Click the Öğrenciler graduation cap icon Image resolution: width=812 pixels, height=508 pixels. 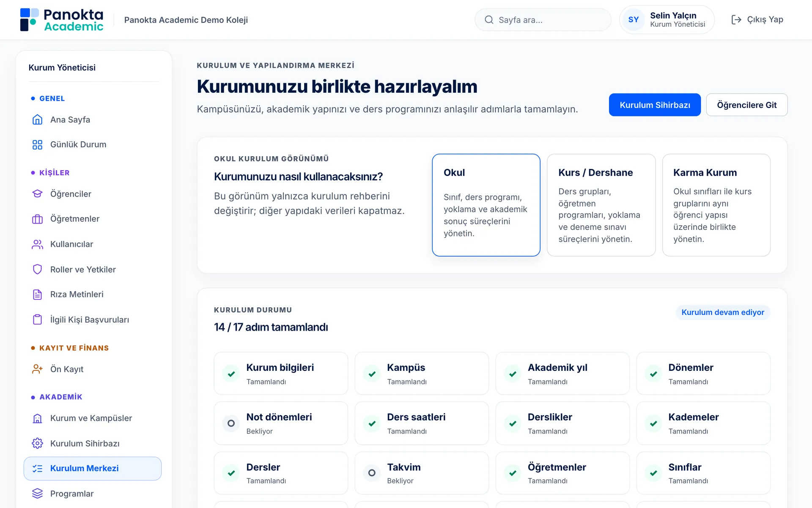pyautogui.click(x=37, y=194)
